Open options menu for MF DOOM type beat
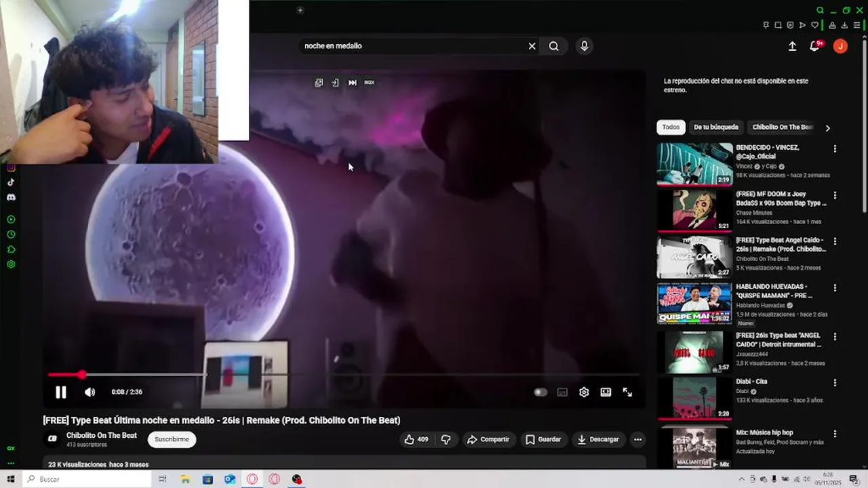 pyautogui.click(x=835, y=195)
